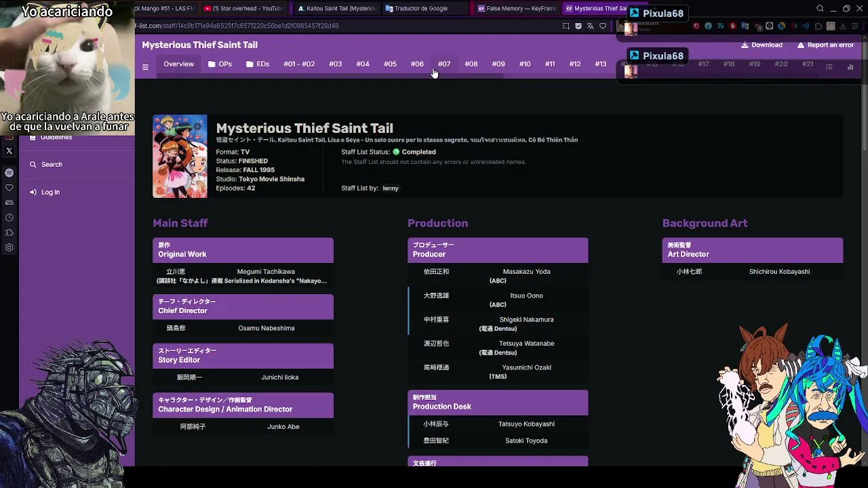The image size is (868, 488).
Task: Open episode tab #01 - #02
Action: [x=299, y=64]
